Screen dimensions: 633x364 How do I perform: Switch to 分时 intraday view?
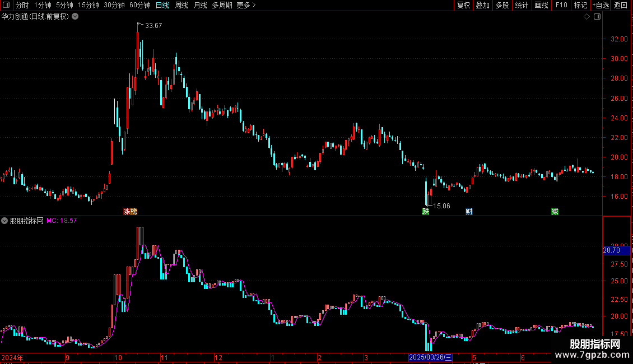[22, 5]
